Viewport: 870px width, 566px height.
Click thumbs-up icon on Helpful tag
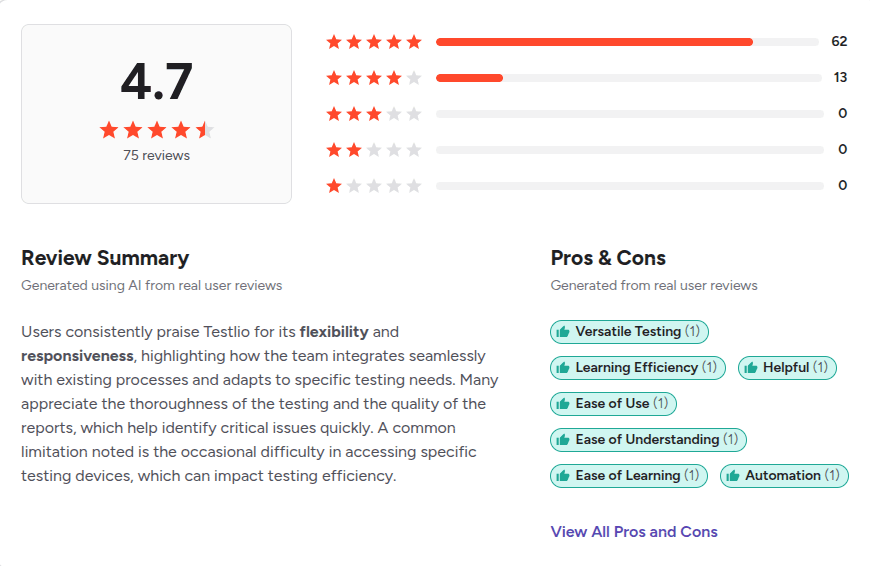point(751,368)
